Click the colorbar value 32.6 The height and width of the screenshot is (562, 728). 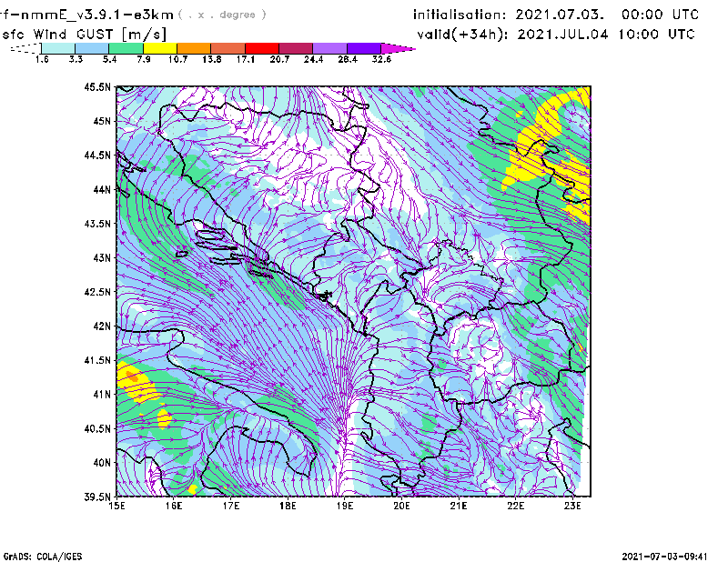(x=381, y=59)
